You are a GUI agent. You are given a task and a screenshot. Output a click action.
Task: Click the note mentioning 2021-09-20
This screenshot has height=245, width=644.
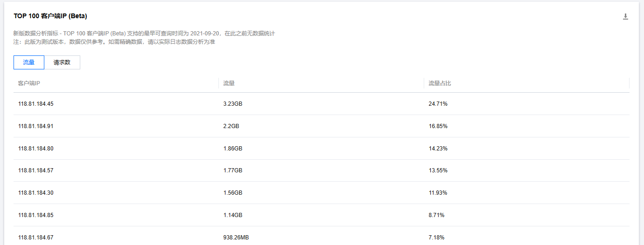144,34
